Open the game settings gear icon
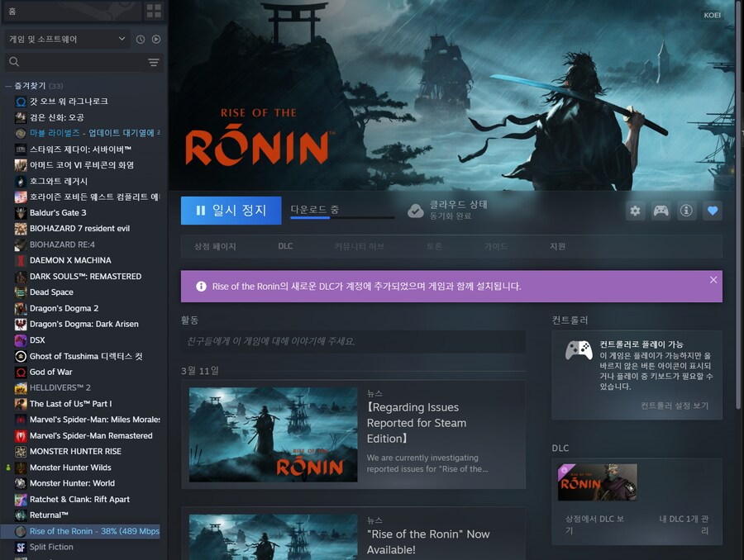 click(x=635, y=211)
